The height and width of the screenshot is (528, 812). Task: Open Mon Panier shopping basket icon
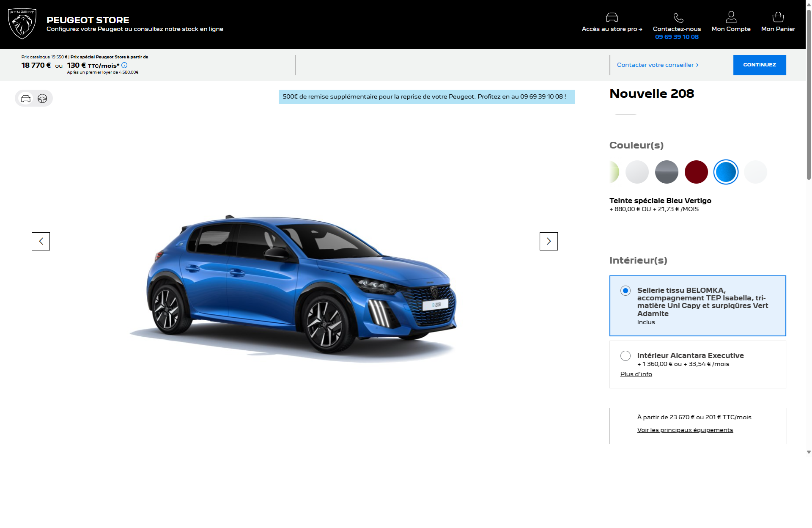[778, 17]
